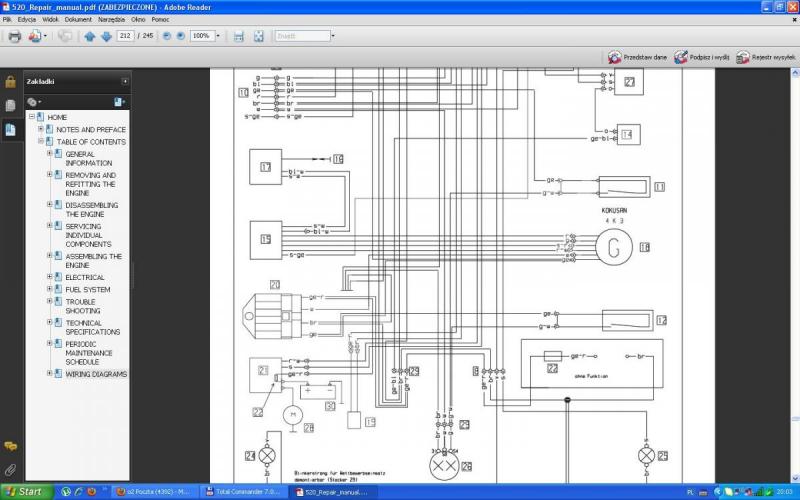Image resolution: width=800 pixels, height=500 pixels.
Task: Open the Pages thumbnails panel icon
Action: point(10,105)
